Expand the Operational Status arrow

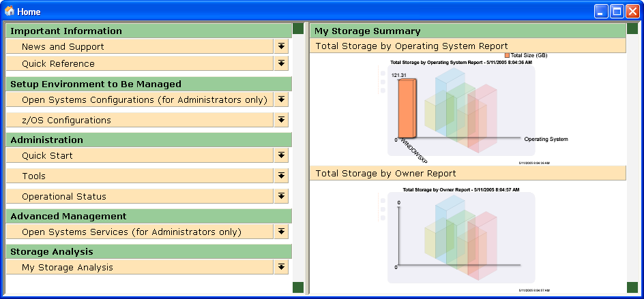[x=281, y=196]
